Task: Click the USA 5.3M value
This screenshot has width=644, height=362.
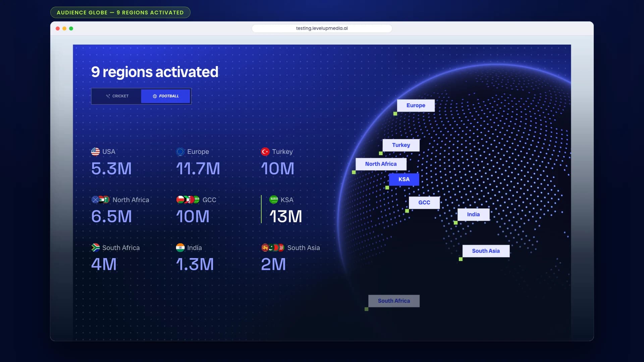Action: (x=111, y=169)
